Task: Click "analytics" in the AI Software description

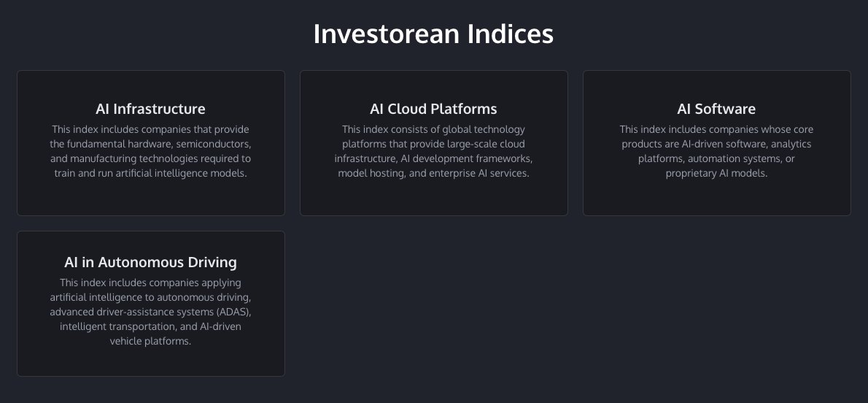Action: tap(791, 144)
